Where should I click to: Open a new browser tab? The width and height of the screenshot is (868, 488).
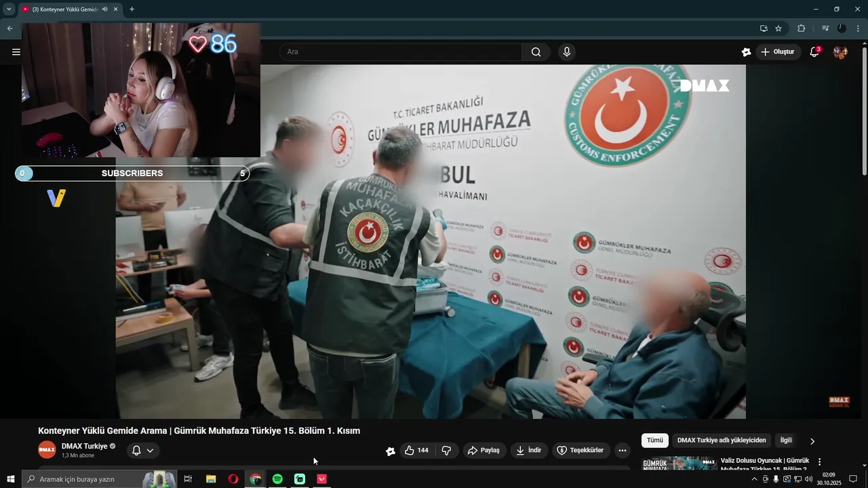click(132, 9)
